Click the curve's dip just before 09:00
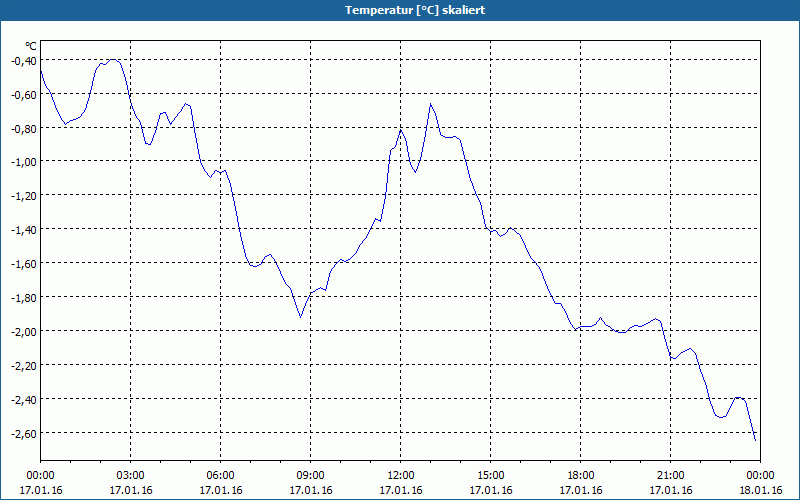 click(x=300, y=317)
